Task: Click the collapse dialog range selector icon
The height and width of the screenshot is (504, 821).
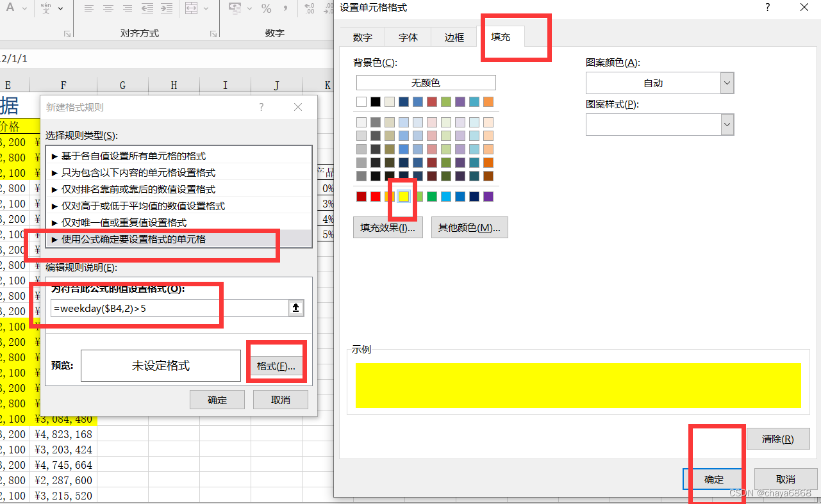Action: click(x=295, y=308)
